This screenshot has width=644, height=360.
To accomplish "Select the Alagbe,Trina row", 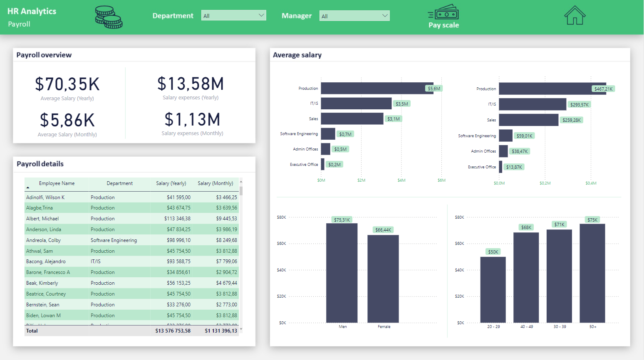I will click(131, 208).
